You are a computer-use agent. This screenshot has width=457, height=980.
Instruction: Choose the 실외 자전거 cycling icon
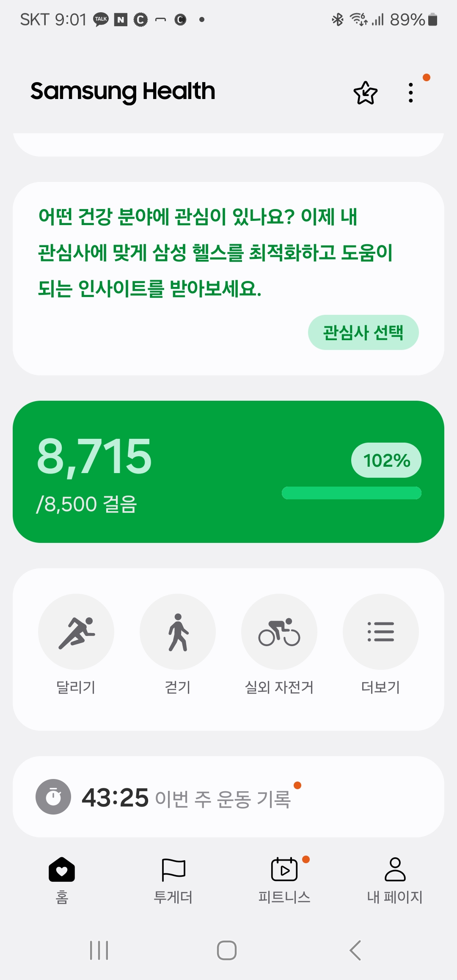point(279,632)
